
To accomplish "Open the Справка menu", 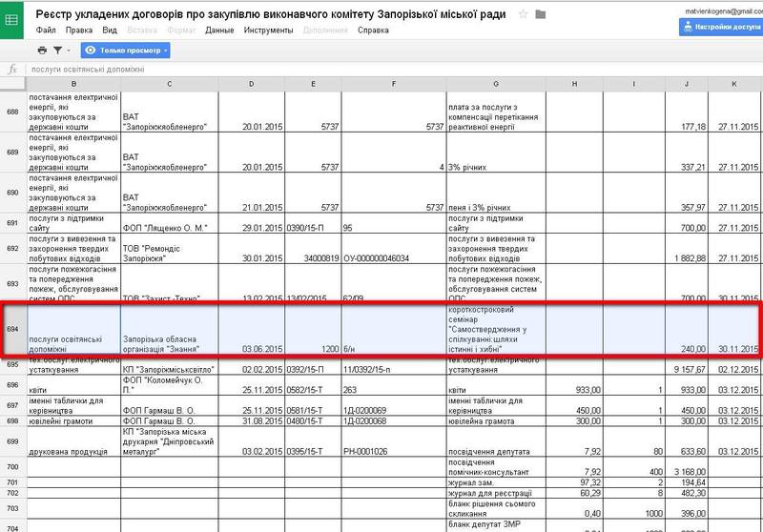I will coord(372,31).
